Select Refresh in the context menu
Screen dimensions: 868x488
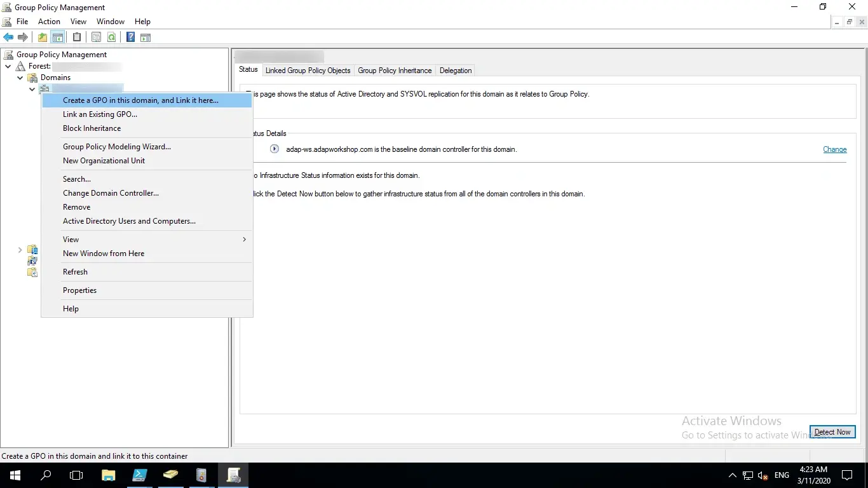(147, 272)
